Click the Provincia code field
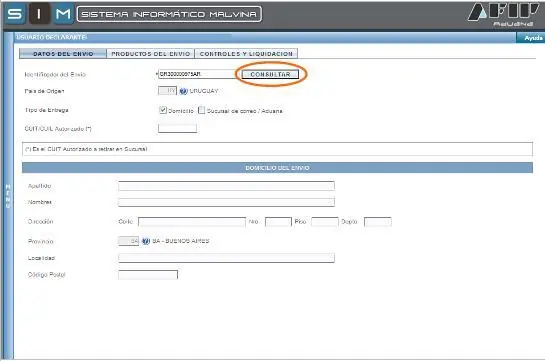 point(128,241)
